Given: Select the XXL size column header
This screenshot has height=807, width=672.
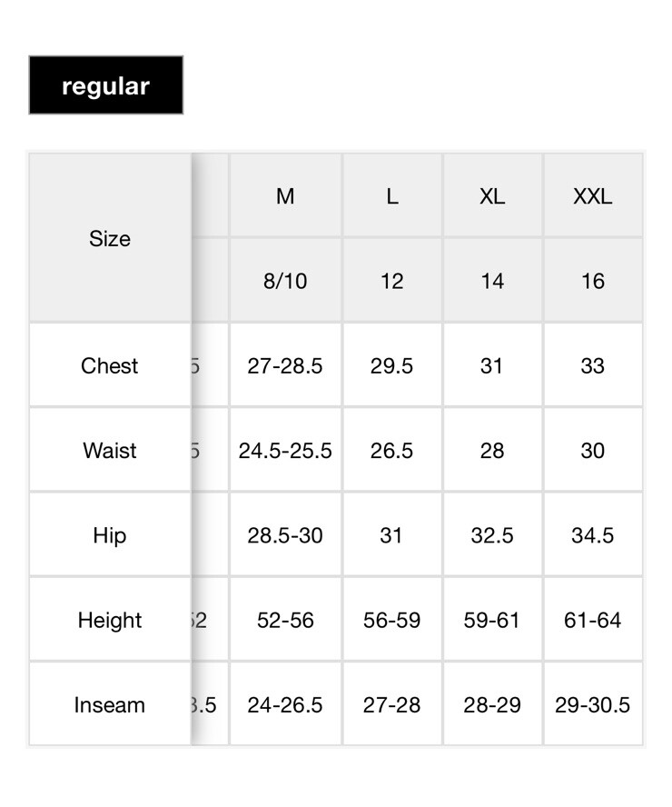Looking at the screenshot, I should point(593,196).
